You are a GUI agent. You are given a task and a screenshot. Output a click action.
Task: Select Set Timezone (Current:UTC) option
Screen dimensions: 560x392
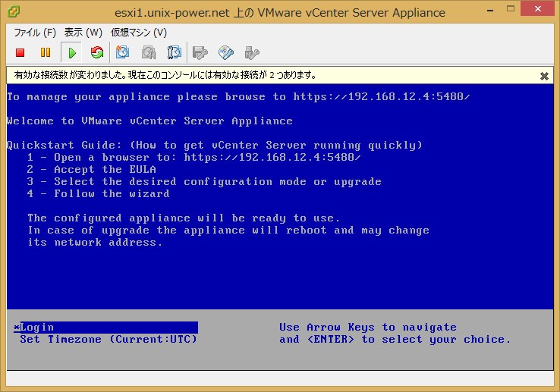[109, 339]
